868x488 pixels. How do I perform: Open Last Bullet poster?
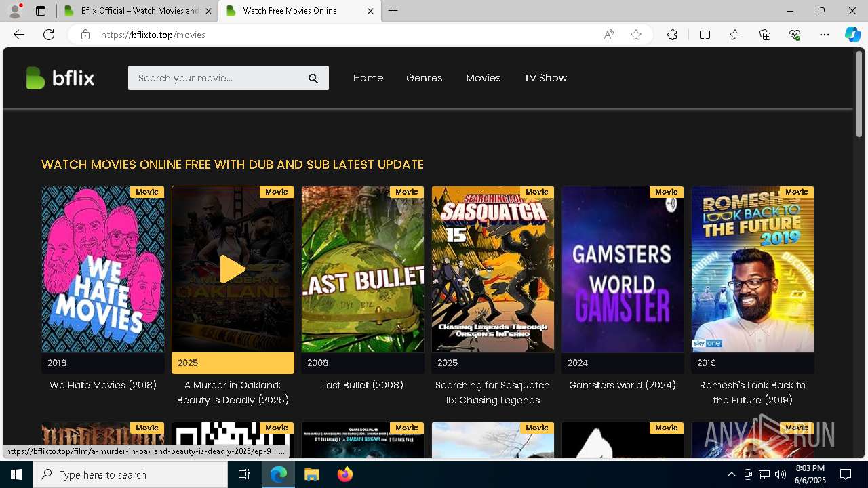pyautogui.click(x=363, y=269)
